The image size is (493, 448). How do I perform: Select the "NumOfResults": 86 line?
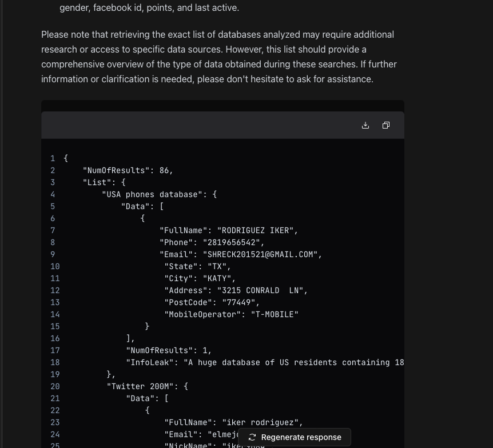click(128, 171)
